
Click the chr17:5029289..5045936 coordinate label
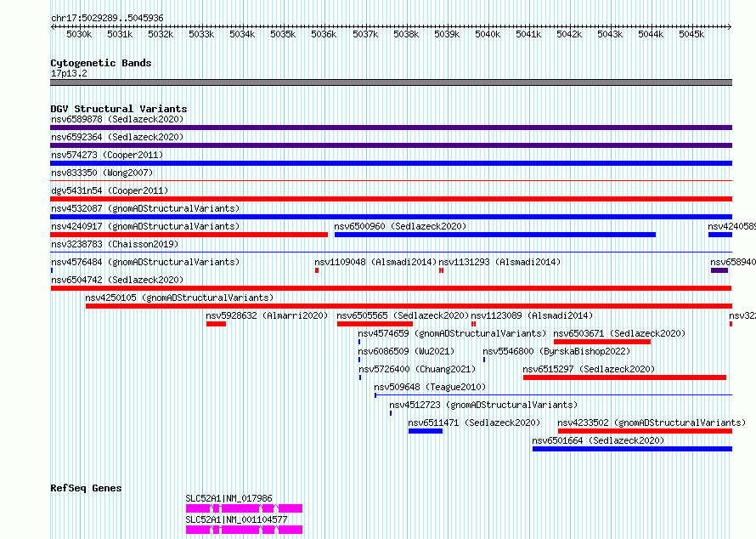tap(107, 18)
